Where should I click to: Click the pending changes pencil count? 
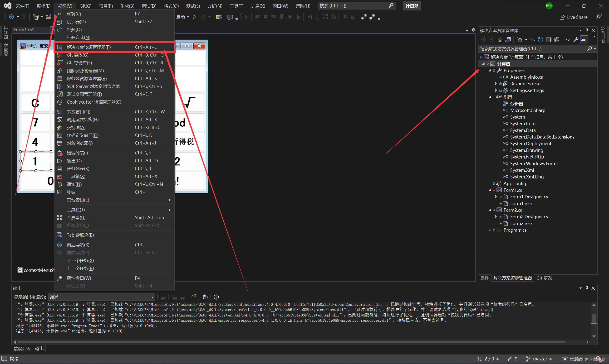tap(513, 359)
